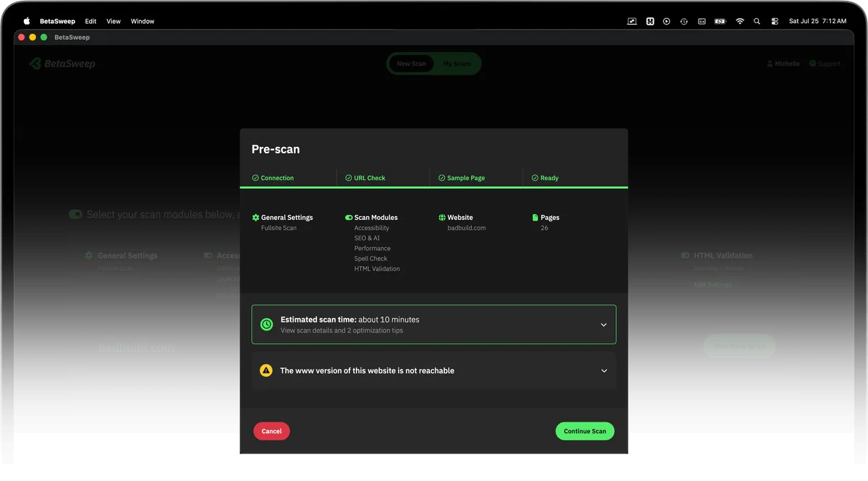
Task: Click 'HTML Validation' in the dialog modules list
Action: 377,268
